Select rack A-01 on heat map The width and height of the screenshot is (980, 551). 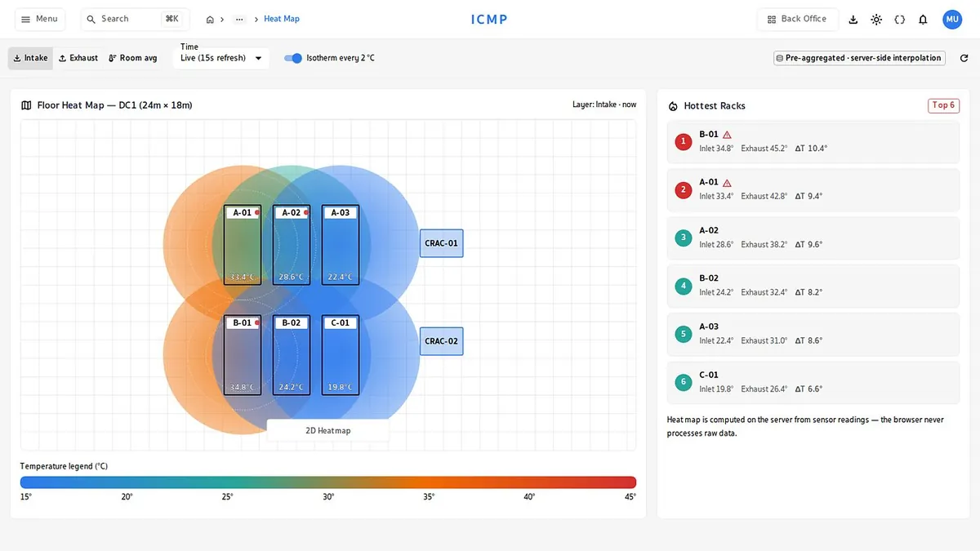(243, 244)
